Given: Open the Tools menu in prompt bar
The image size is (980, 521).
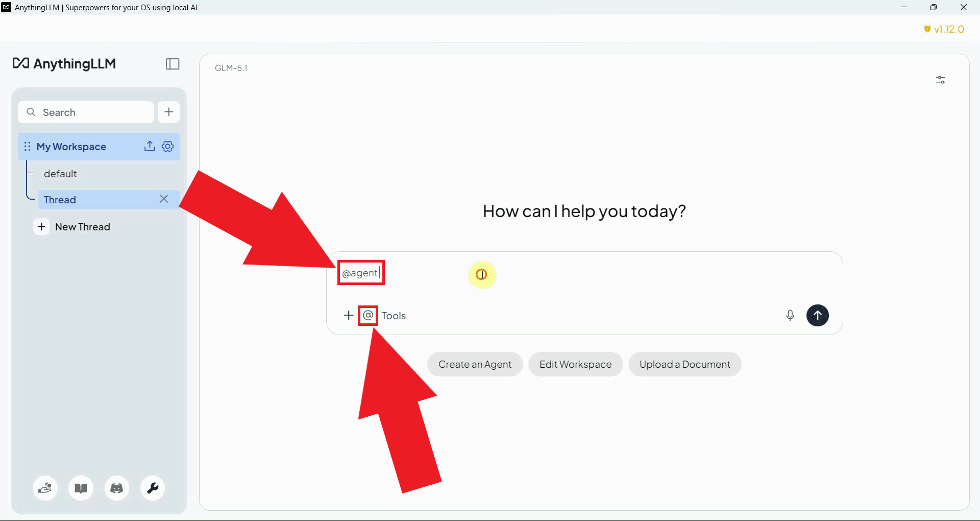Looking at the screenshot, I should pyautogui.click(x=394, y=316).
